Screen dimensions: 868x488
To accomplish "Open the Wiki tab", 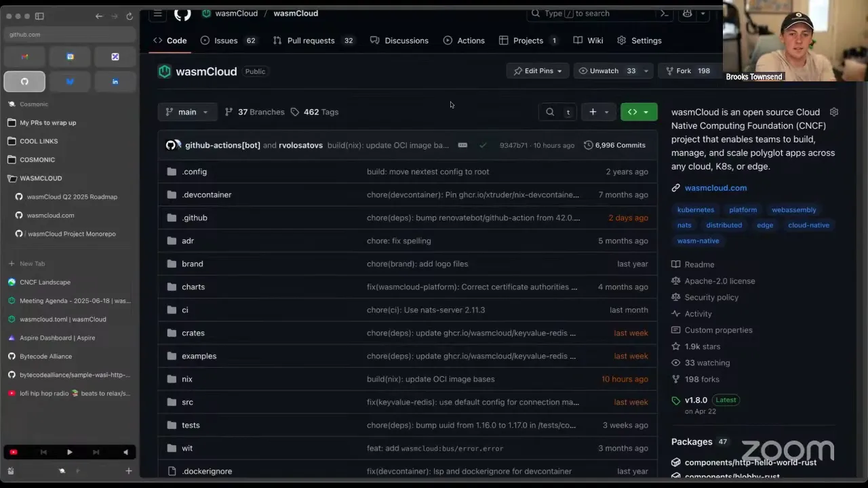I will [x=588, y=41].
